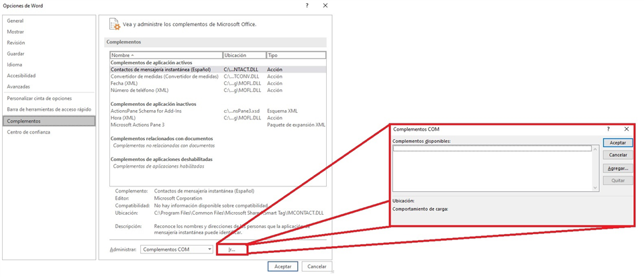The width and height of the screenshot is (644, 277).
Task: Go to Revisión settings
Action: (16, 43)
